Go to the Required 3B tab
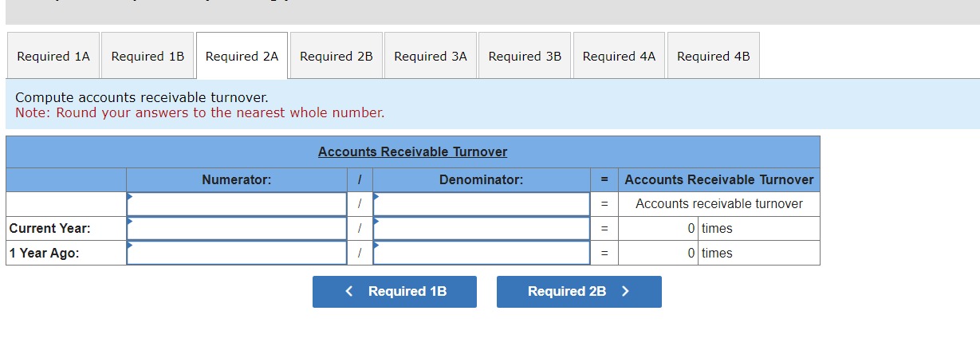Viewport: 980px width, 358px height. click(525, 56)
